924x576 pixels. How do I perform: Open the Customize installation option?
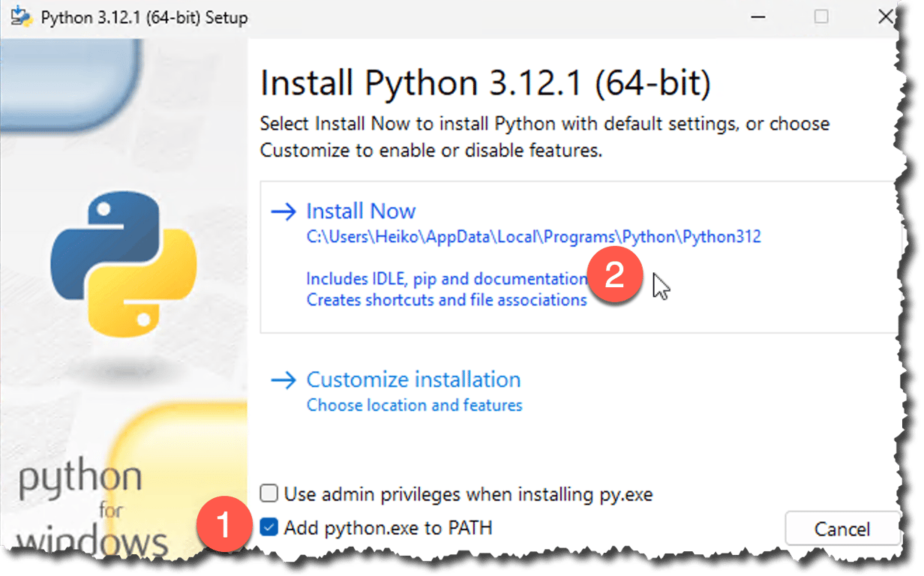point(413,380)
